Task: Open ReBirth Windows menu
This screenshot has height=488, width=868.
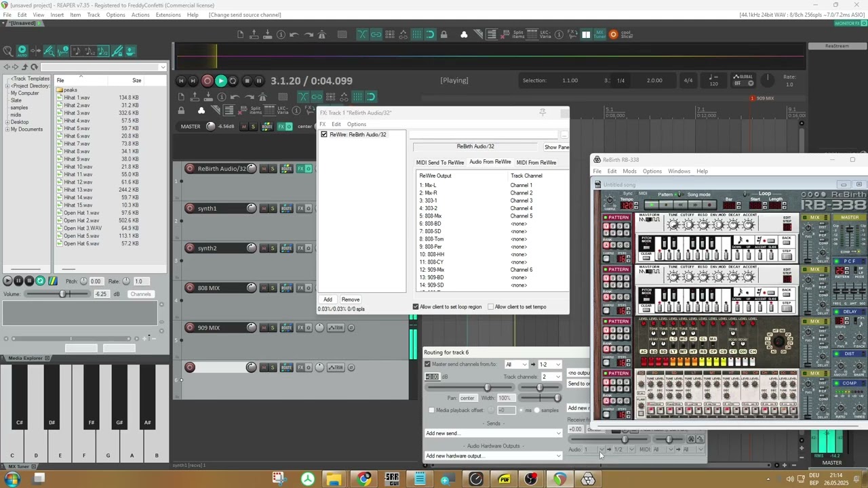Action: tap(679, 171)
